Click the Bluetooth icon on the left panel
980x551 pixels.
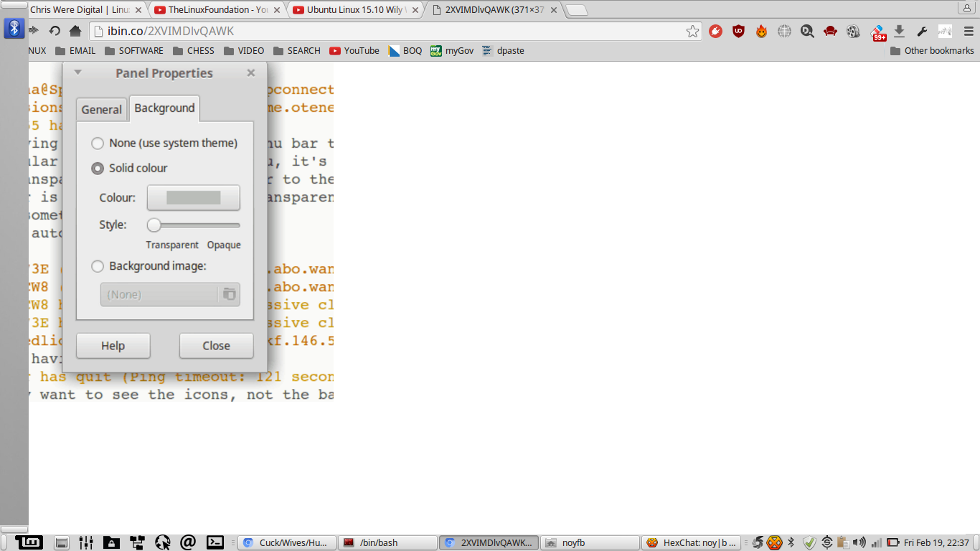14,29
